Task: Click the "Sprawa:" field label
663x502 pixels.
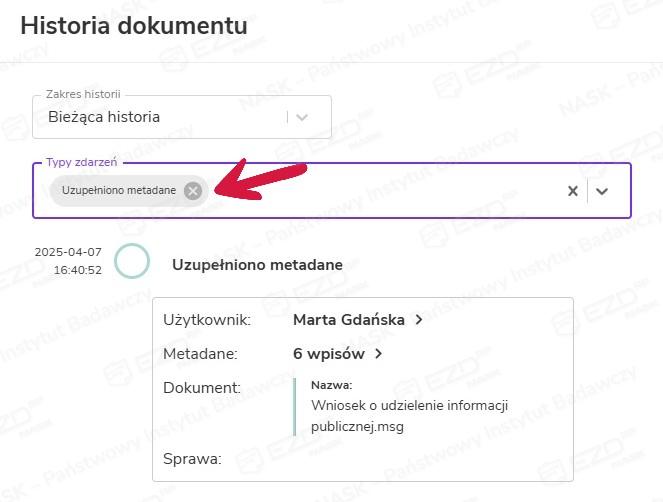Action: click(x=191, y=459)
